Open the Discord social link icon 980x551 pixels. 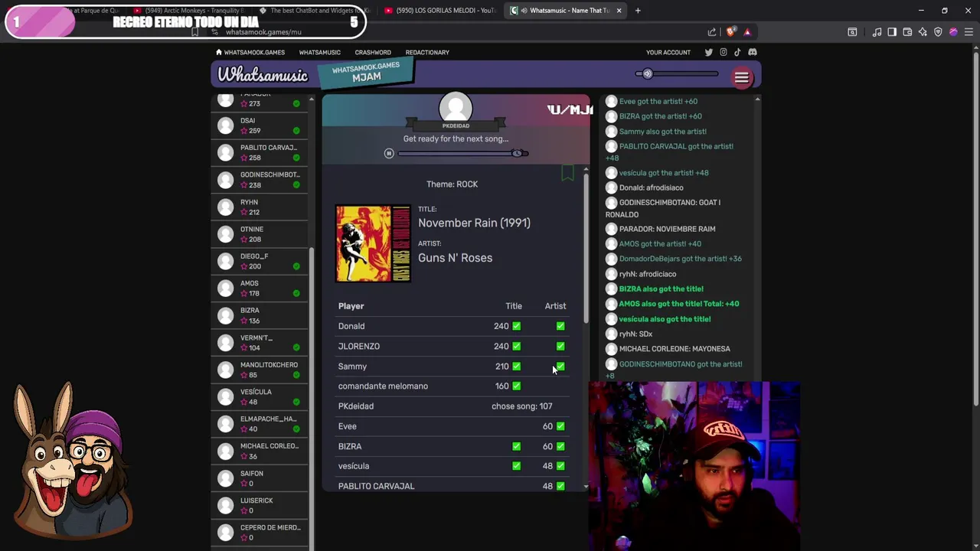(x=753, y=52)
